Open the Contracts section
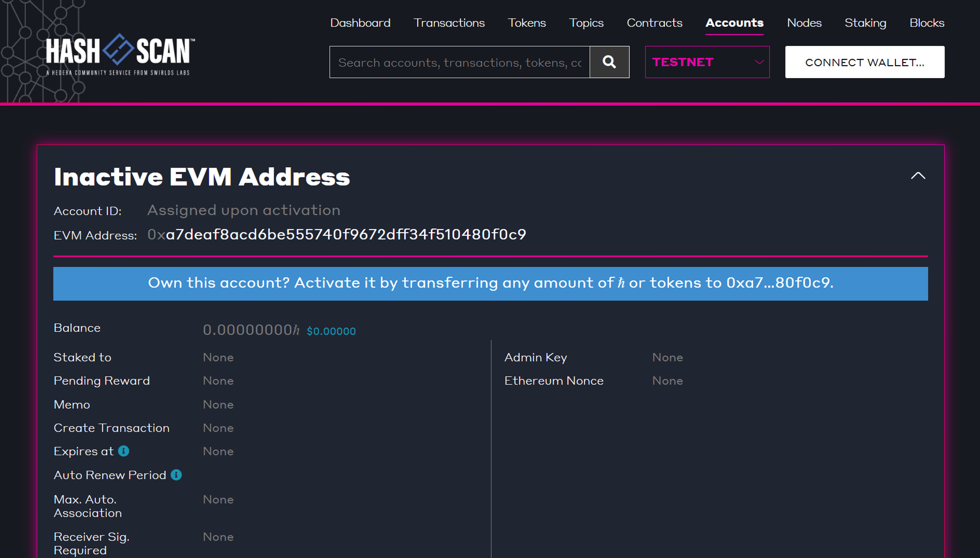The image size is (980, 558). (654, 23)
